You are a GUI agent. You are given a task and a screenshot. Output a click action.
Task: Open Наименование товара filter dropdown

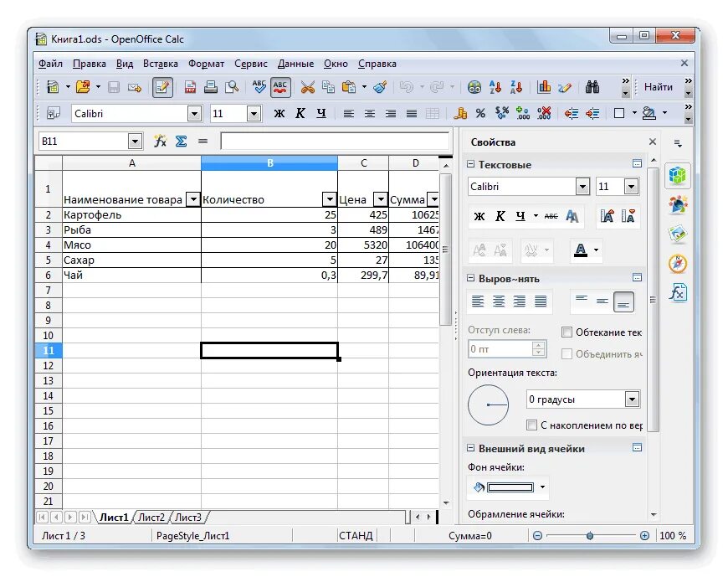(192, 200)
